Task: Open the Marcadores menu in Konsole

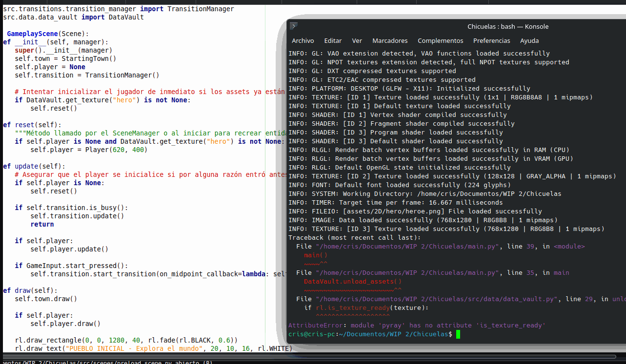Action: 390,41
